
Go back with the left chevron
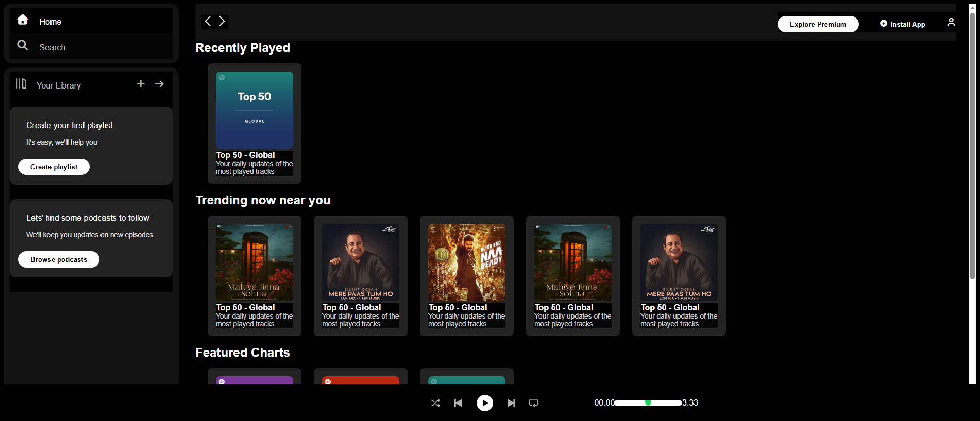(208, 21)
